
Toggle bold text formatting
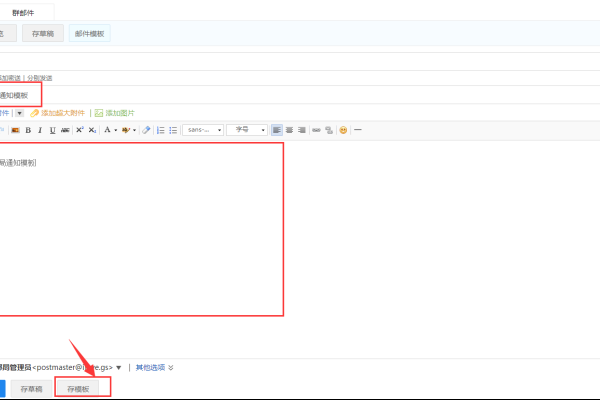coord(28,130)
